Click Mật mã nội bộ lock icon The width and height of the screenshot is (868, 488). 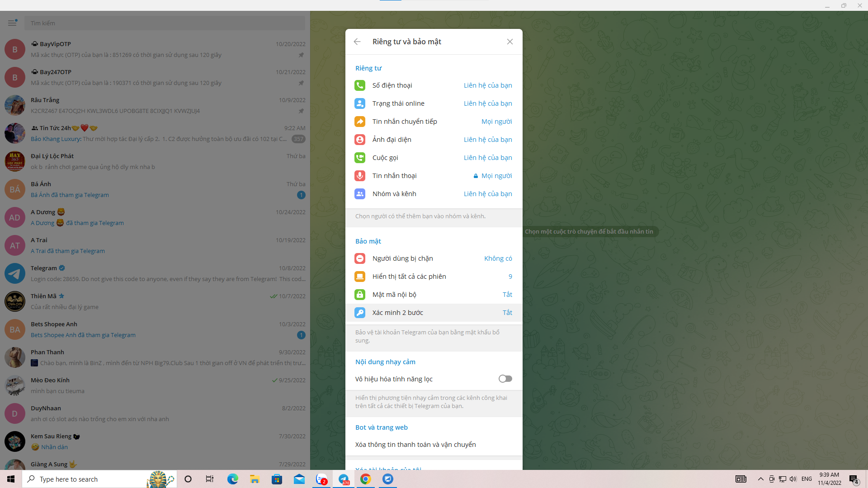click(x=360, y=295)
